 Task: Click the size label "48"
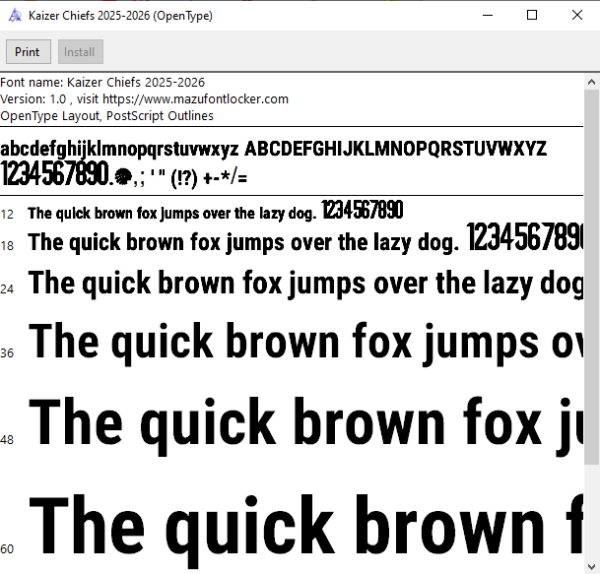pos(7,440)
